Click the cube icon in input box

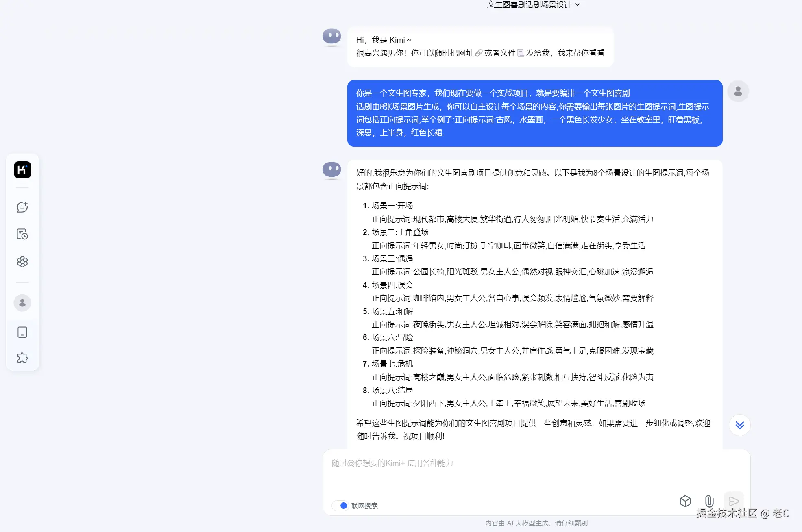point(685,501)
